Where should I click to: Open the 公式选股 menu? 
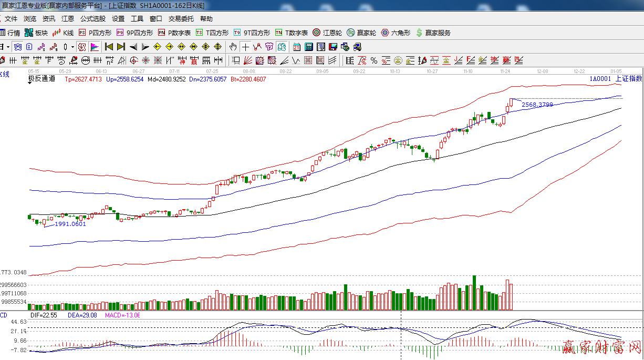tap(92, 18)
